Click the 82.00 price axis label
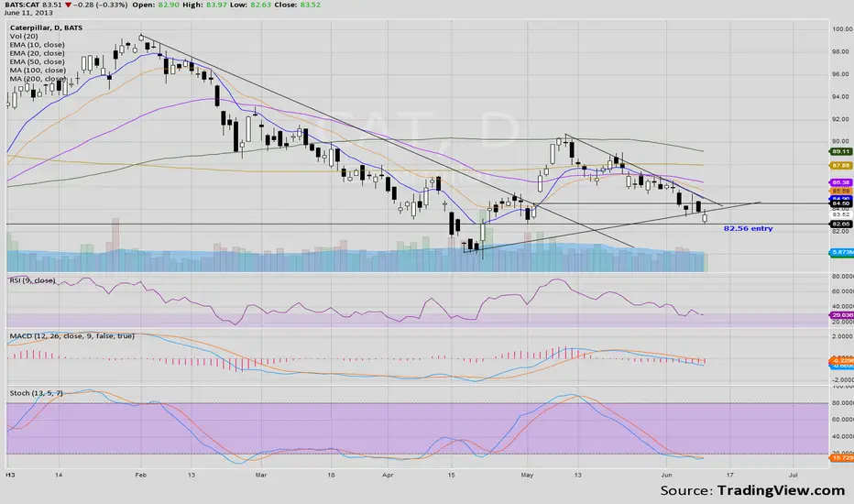This screenshot has height=504, width=854. point(841,232)
